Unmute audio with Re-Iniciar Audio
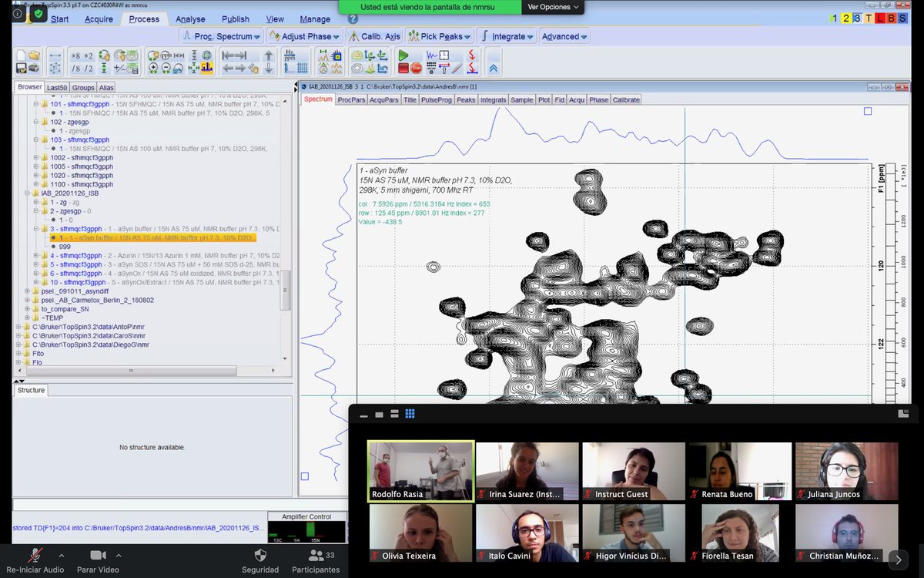This screenshot has height=578, width=924. pos(35,560)
